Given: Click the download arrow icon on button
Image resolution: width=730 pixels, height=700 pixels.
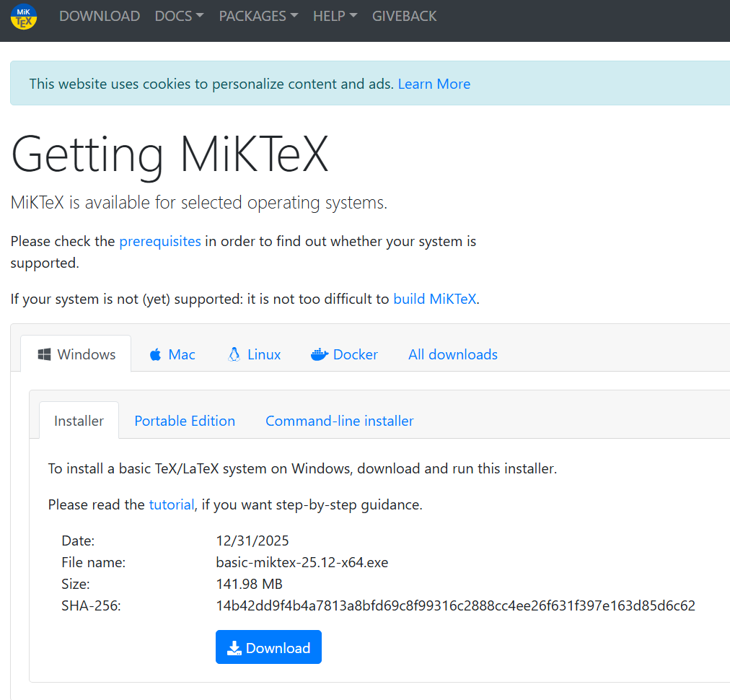Looking at the screenshot, I should (x=234, y=648).
